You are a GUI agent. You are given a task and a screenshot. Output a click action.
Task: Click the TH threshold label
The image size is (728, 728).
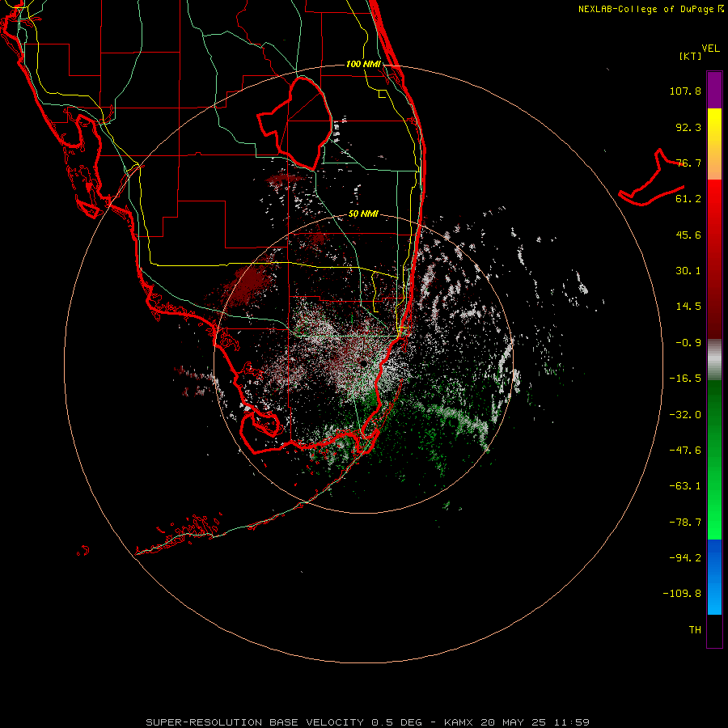[x=695, y=630]
